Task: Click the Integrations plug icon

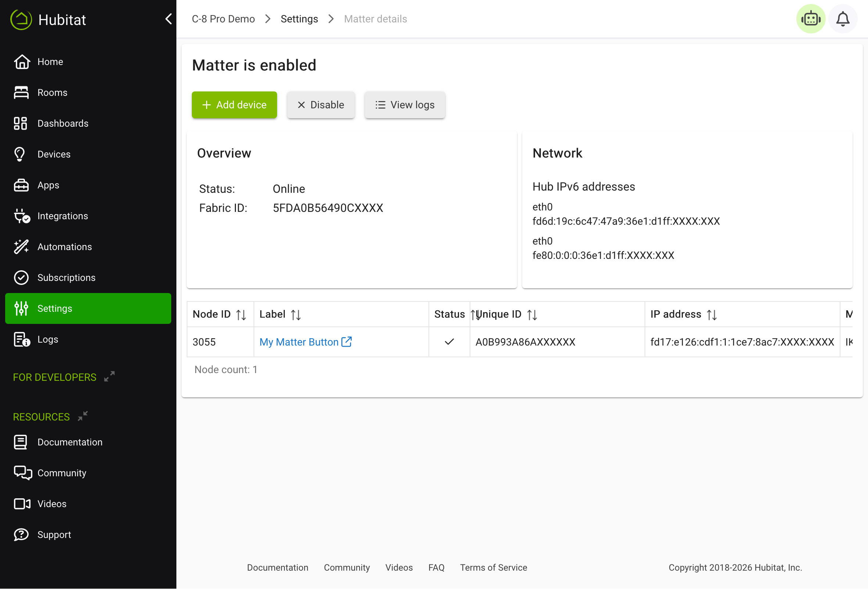Action: coord(22,216)
